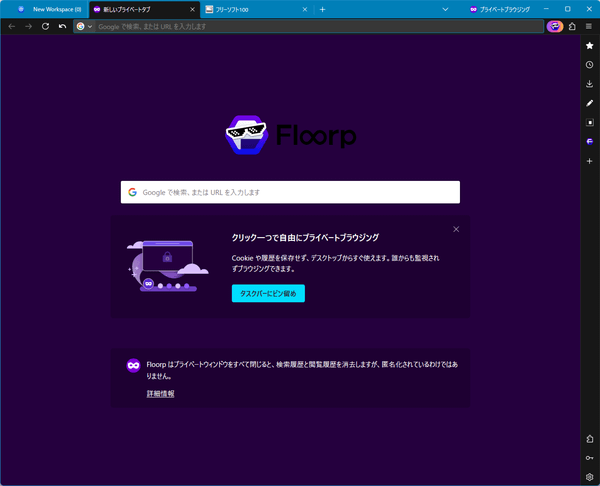Maximize the browser window
Viewport: 600px width, 486px height.
pyautogui.click(x=568, y=9)
